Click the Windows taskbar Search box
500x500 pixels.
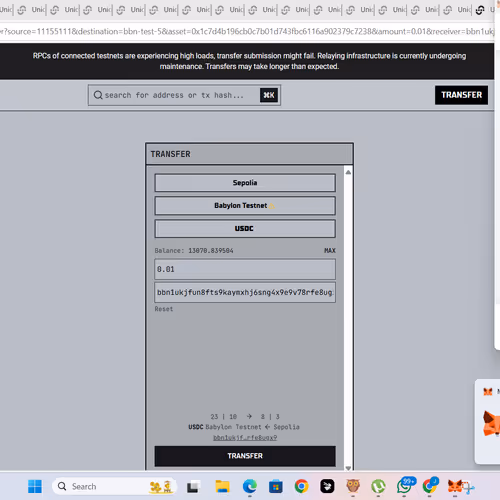point(114,486)
